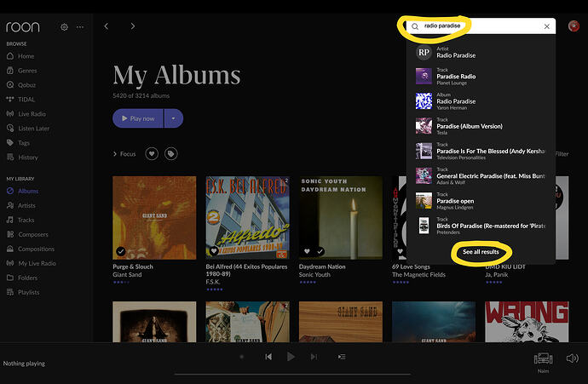588x384 pixels.
Task: Click the Play now button
Action: coord(138,118)
